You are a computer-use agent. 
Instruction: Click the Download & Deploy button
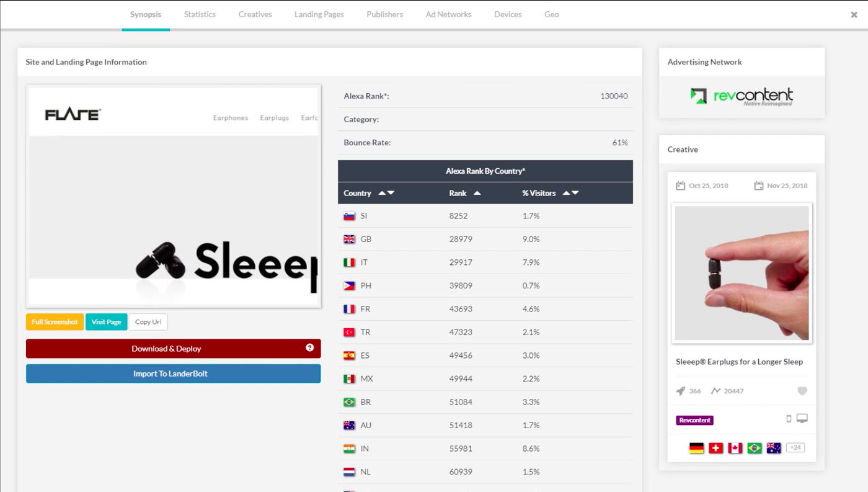(x=173, y=349)
